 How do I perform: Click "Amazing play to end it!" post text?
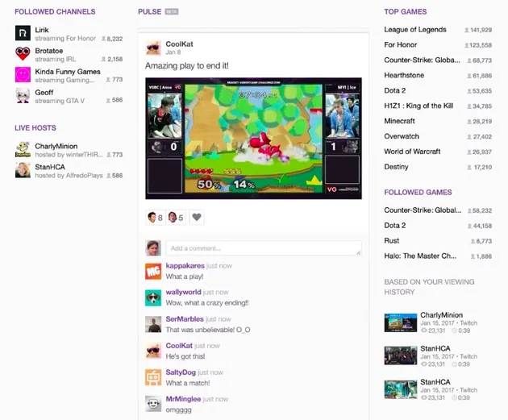[x=187, y=66]
